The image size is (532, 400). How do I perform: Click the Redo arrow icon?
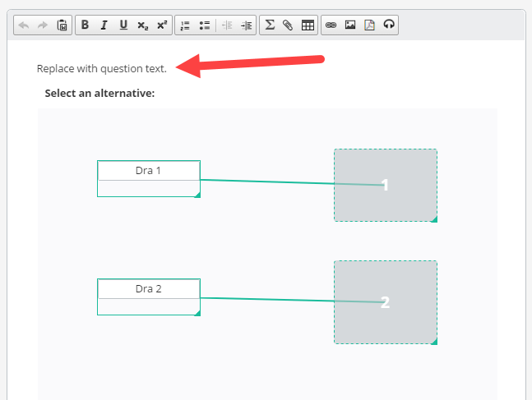[43, 25]
